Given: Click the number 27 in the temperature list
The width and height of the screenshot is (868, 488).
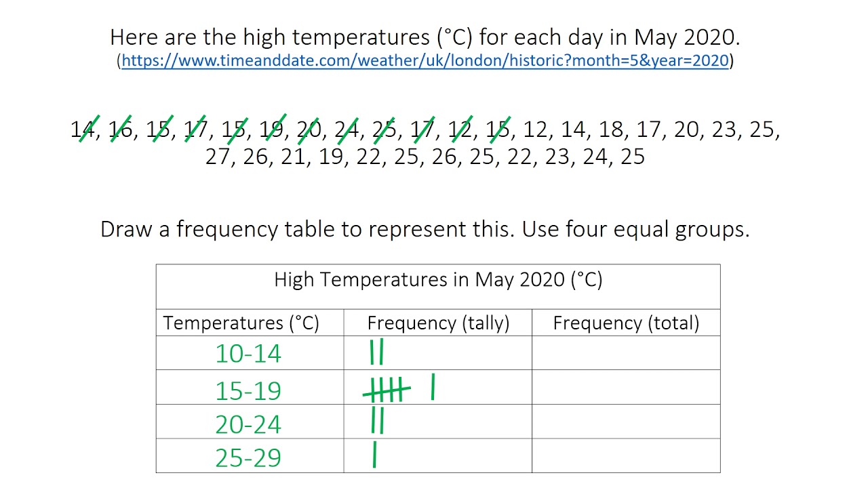Looking at the screenshot, I should [x=218, y=157].
